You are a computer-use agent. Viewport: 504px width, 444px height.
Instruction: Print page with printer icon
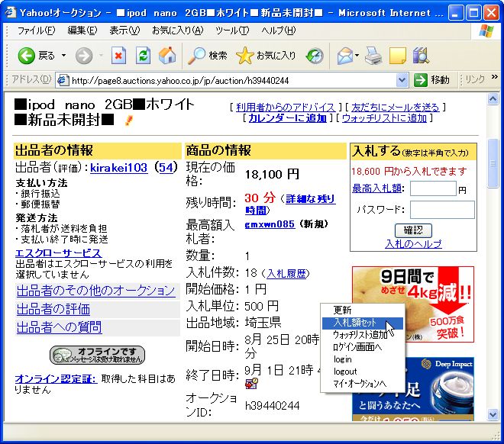tap(373, 56)
